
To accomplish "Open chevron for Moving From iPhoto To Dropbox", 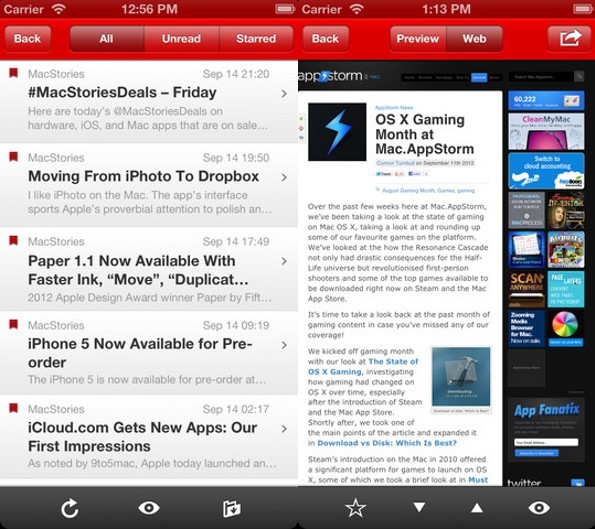I will coord(284,177).
